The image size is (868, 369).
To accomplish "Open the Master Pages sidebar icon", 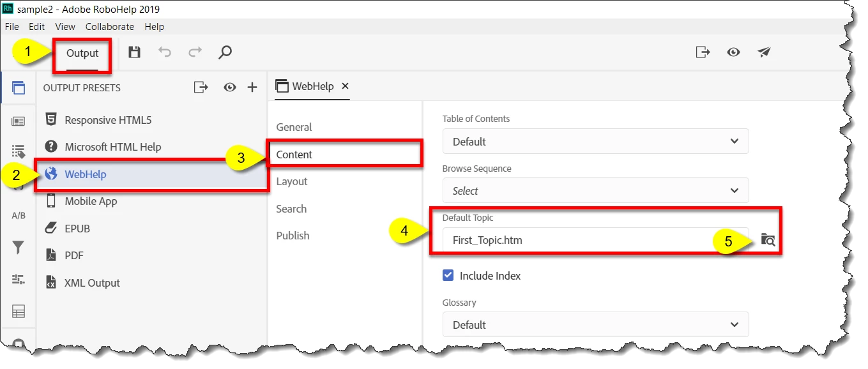I will pyautogui.click(x=19, y=121).
